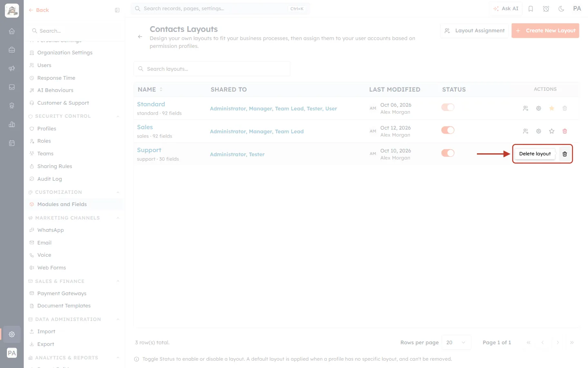
Task: Open the reminders alarm clock icon
Action: (x=546, y=9)
